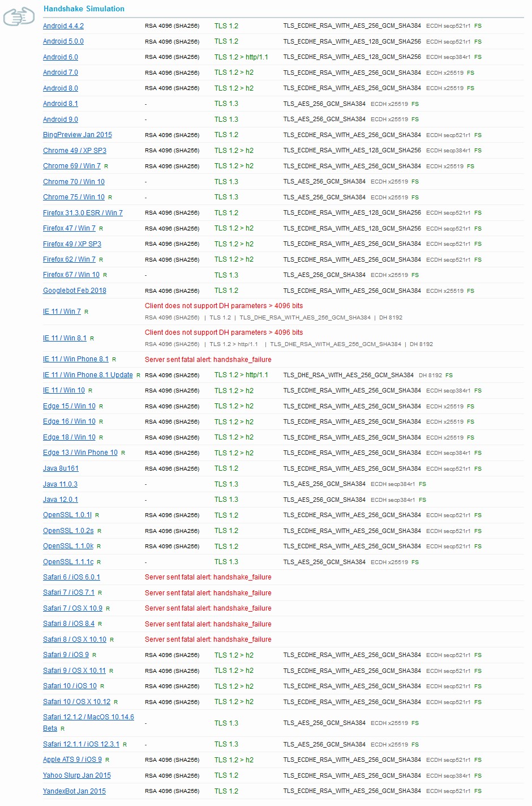Open the Android 4.4.2 client link
This screenshot has width=532, height=806.
click(63, 26)
